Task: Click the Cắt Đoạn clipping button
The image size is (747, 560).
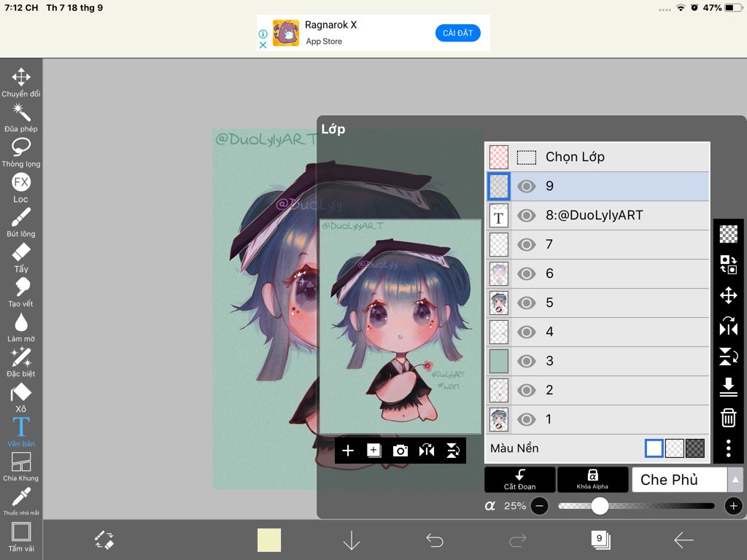Action: tap(519, 480)
